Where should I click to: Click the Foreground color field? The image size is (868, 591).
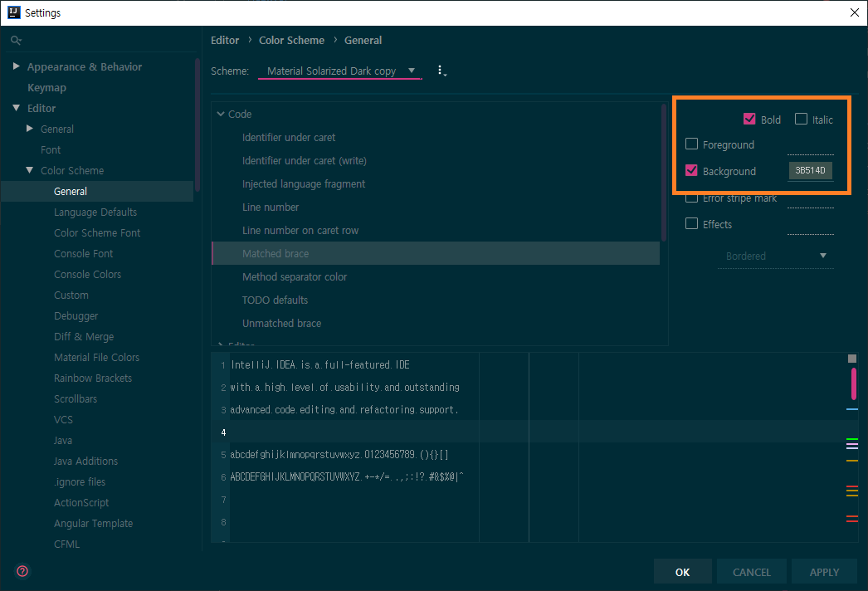click(x=811, y=146)
